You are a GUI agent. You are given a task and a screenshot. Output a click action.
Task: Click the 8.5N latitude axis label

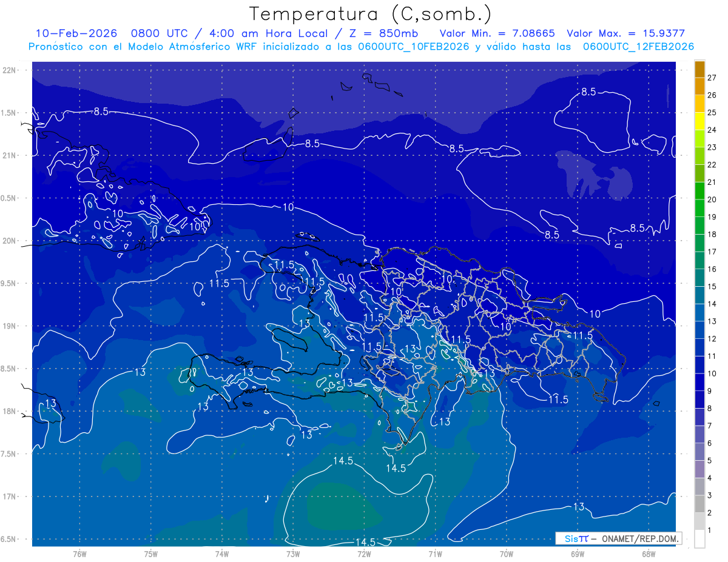[9, 369]
